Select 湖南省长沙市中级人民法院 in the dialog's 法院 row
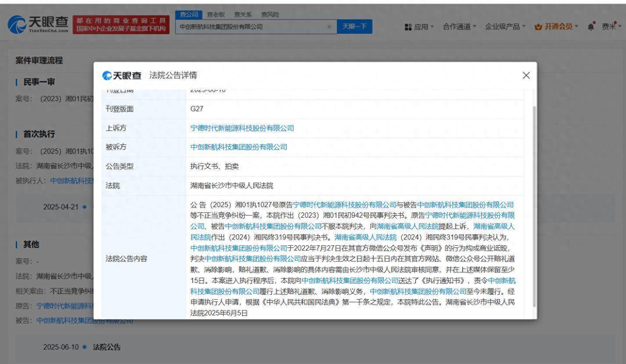626x364 pixels. [232, 186]
